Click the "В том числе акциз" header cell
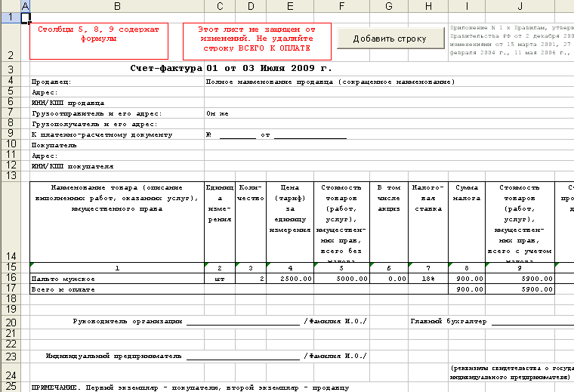Image resolution: width=574 pixels, height=392 pixels. tap(389, 222)
